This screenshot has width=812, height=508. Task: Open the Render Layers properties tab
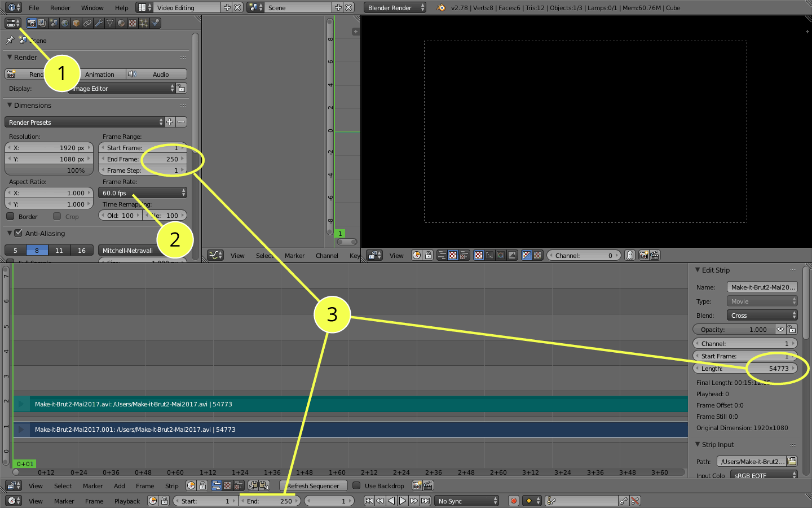tap(42, 23)
